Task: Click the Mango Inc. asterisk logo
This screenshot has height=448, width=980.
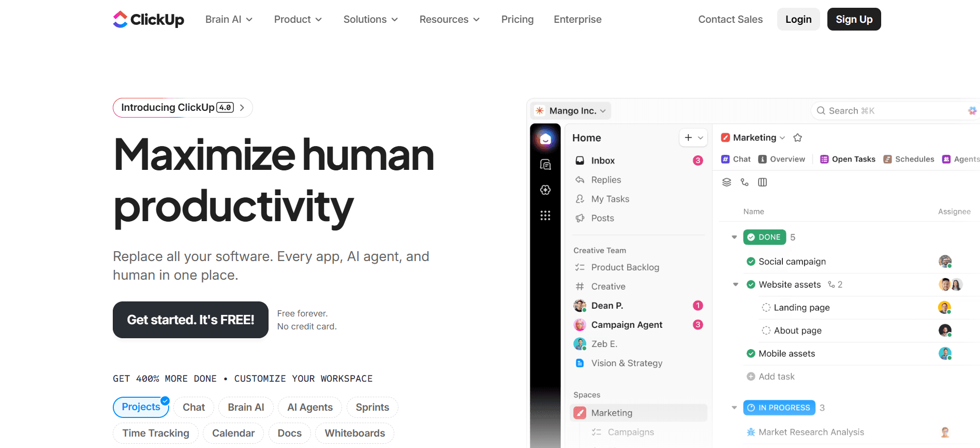Action: click(540, 111)
